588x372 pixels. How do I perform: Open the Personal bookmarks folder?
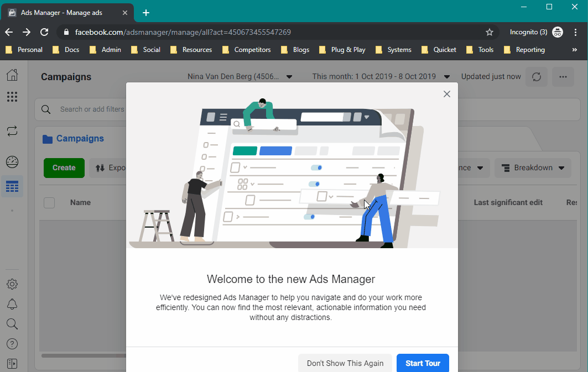24,50
